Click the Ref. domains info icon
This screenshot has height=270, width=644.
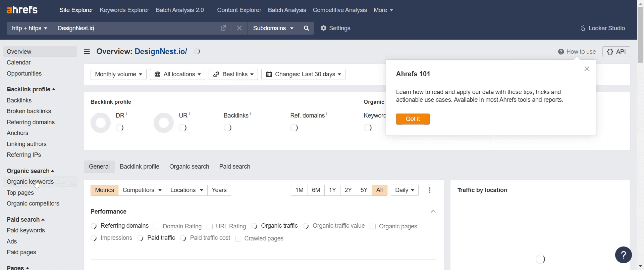[x=327, y=114]
